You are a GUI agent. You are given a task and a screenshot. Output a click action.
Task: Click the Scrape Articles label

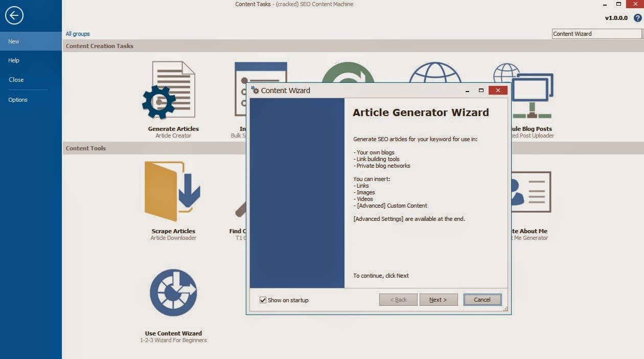pyautogui.click(x=173, y=231)
